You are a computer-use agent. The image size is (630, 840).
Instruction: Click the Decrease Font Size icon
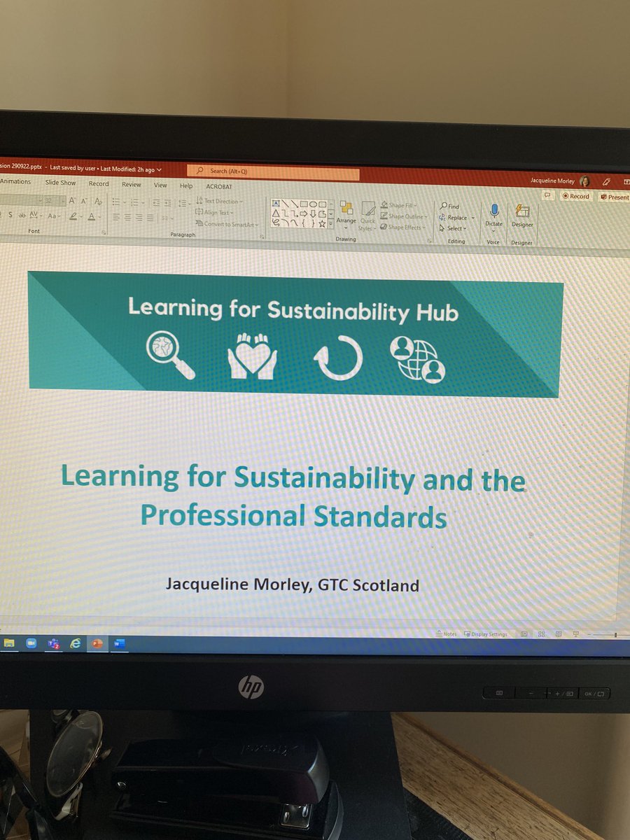85,201
